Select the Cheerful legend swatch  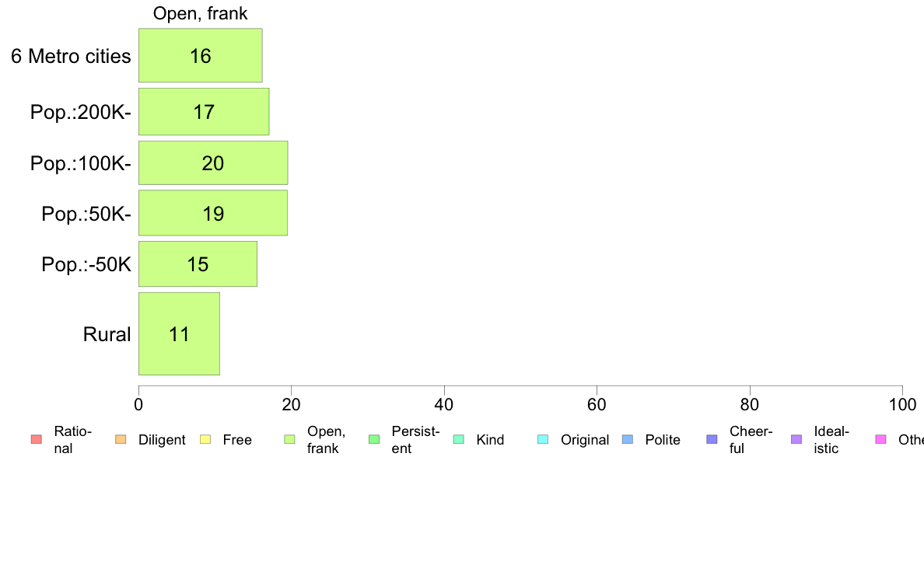click(712, 439)
